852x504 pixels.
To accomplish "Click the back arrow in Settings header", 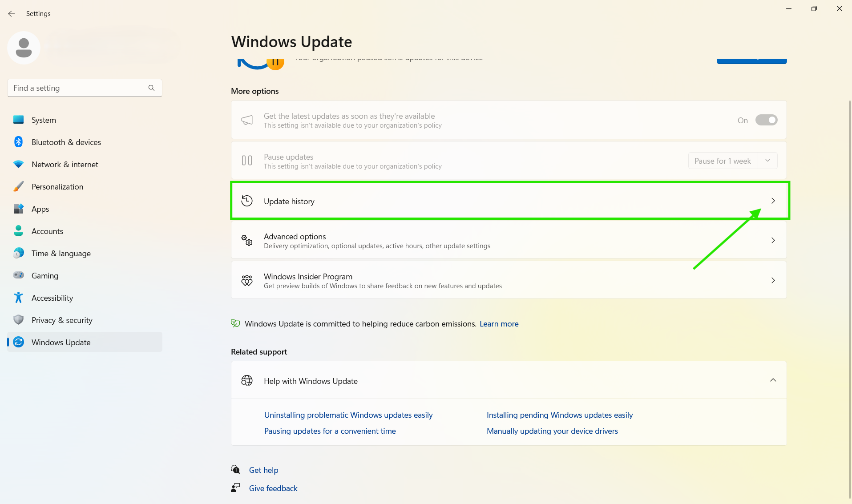I will 12,14.
